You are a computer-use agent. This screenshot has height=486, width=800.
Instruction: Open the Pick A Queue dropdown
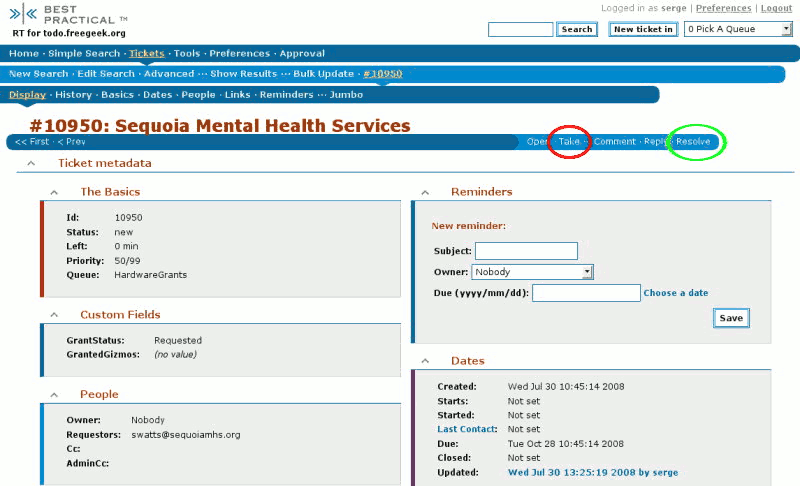738,30
